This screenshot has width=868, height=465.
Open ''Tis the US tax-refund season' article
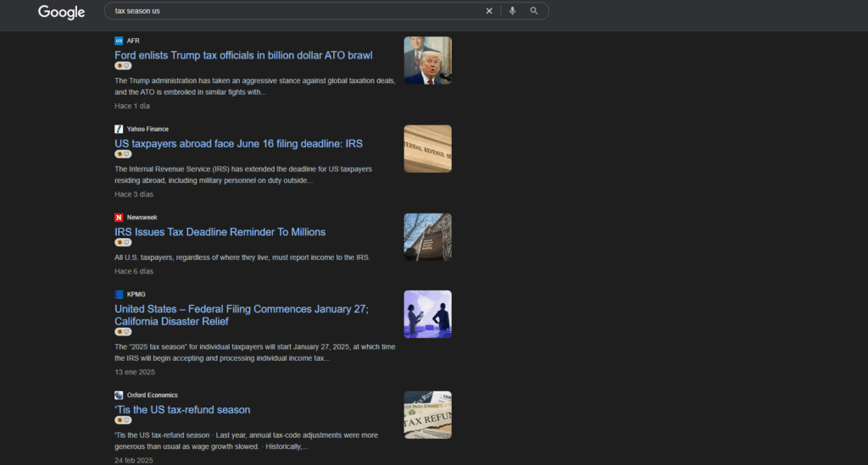point(182,410)
